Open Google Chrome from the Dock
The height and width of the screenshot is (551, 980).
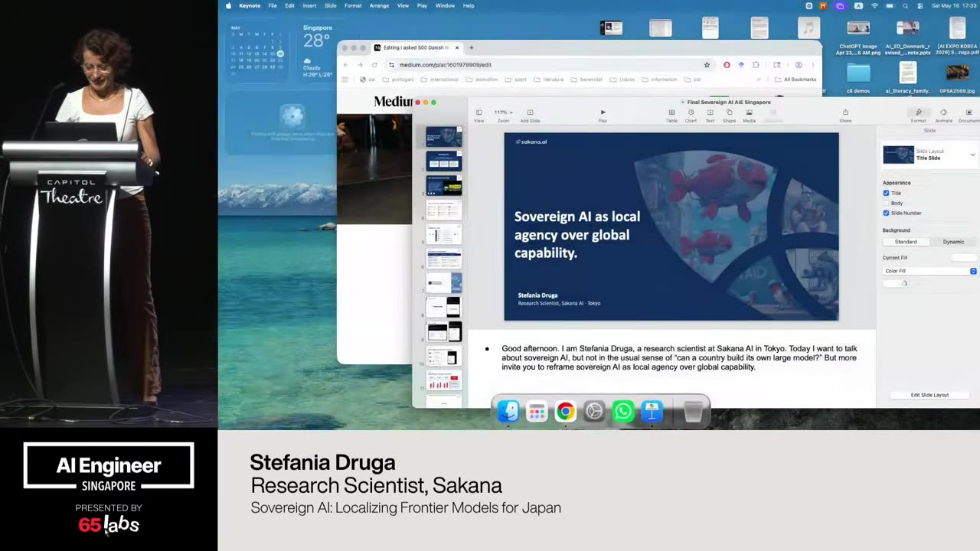point(565,412)
